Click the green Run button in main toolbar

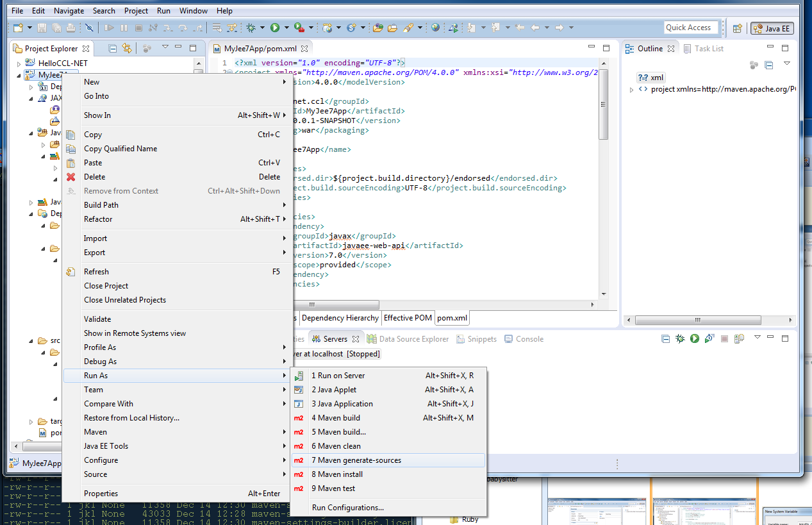[274, 28]
